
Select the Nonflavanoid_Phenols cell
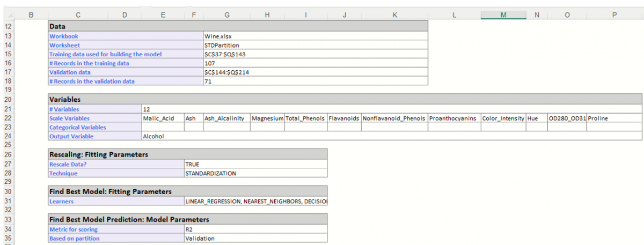[394, 118]
